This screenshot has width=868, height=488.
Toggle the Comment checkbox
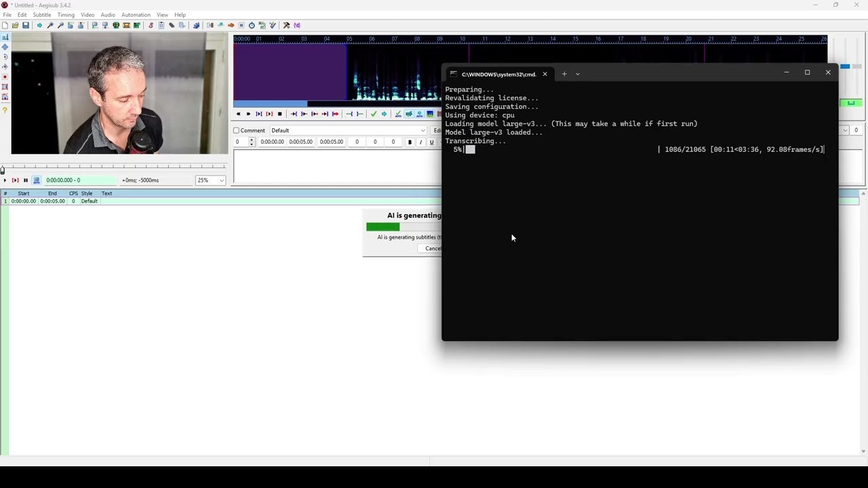click(237, 131)
